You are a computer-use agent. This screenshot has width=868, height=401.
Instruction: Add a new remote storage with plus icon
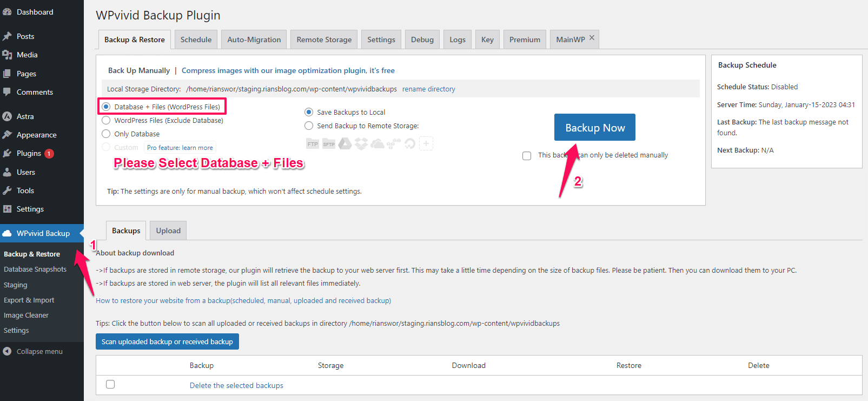426,144
